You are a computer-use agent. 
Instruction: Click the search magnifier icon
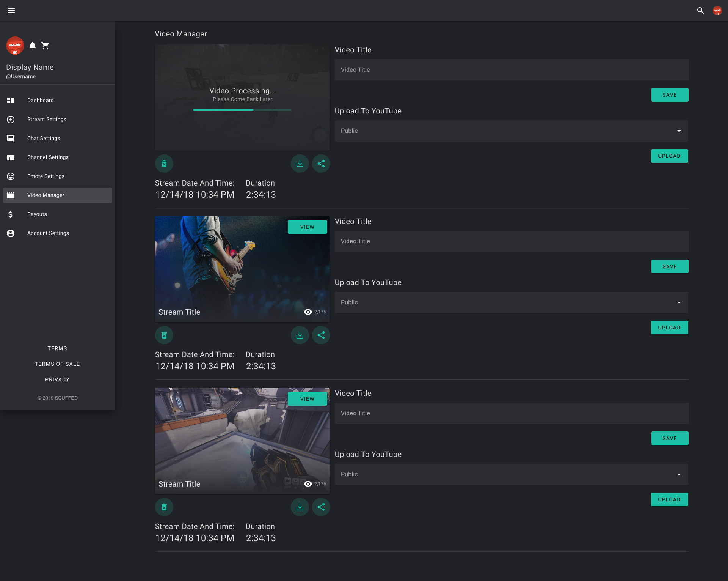tap(700, 11)
